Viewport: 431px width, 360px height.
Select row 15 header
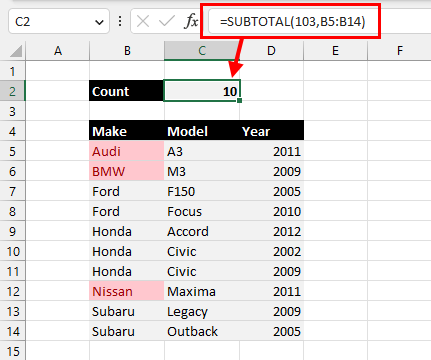tap(13, 351)
